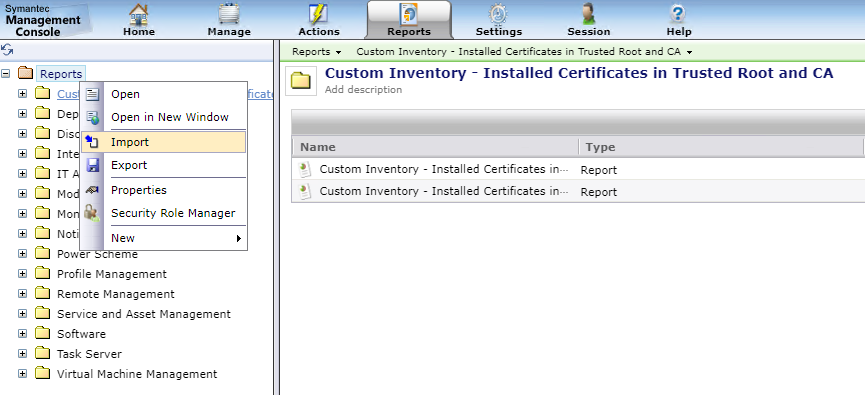
Task: Select Import from the context menu
Action: pos(163,142)
